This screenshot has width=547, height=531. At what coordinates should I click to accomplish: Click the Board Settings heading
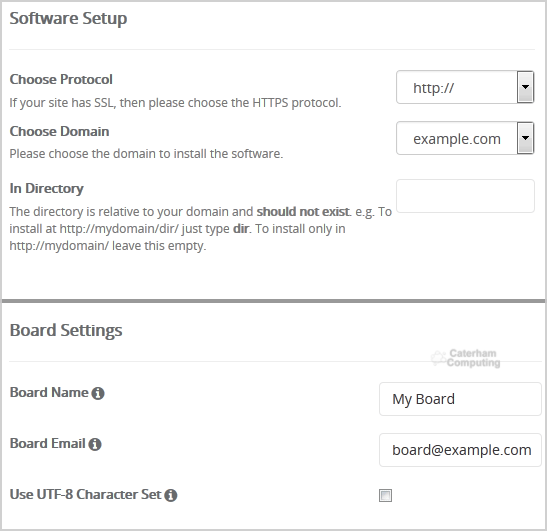(66, 330)
